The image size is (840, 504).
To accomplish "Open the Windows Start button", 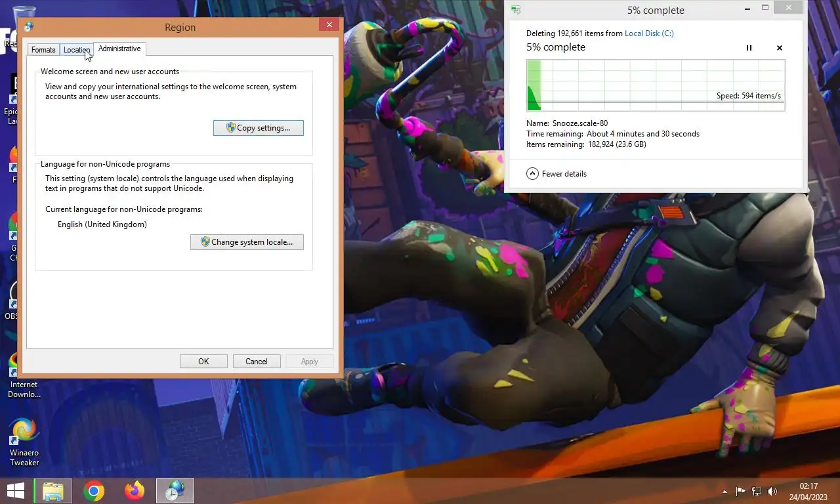I will tap(16, 491).
